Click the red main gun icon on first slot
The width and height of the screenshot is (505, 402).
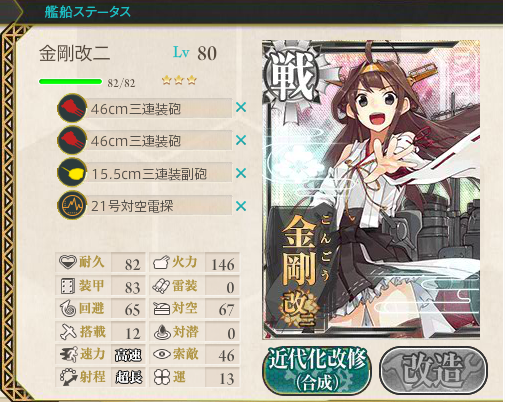[72, 108]
